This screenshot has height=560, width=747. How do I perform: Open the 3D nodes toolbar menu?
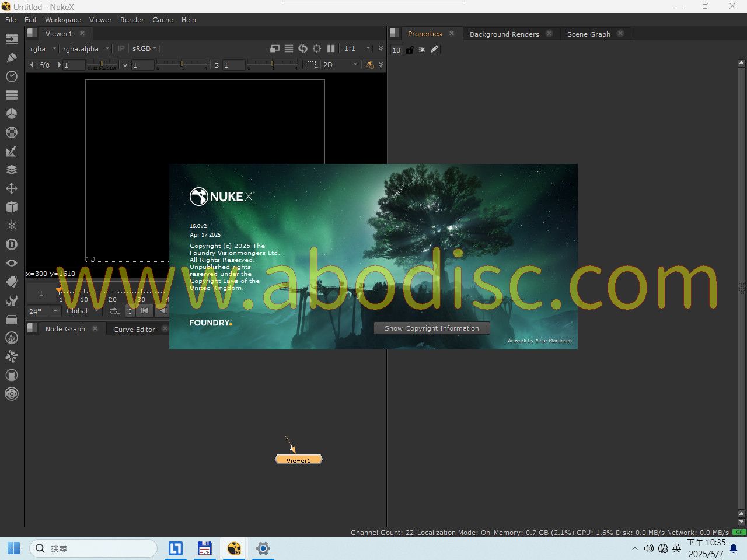(x=12, y=207)
